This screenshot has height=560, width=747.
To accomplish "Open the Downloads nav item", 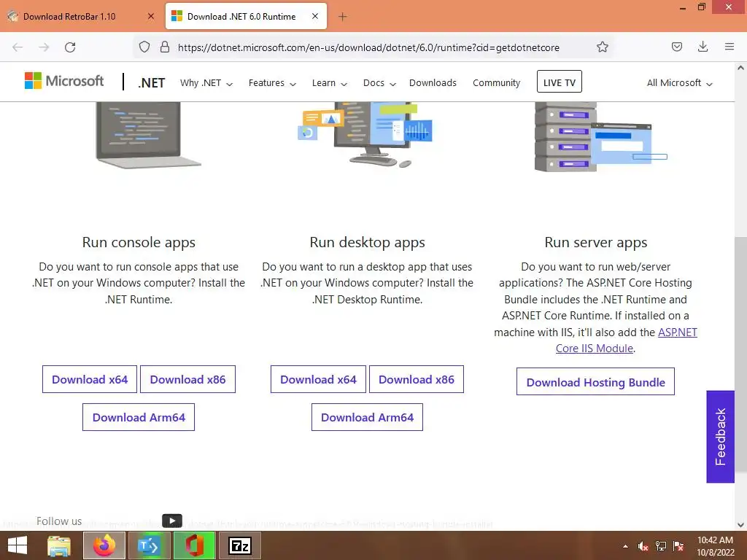I will [x=433, y=83].
